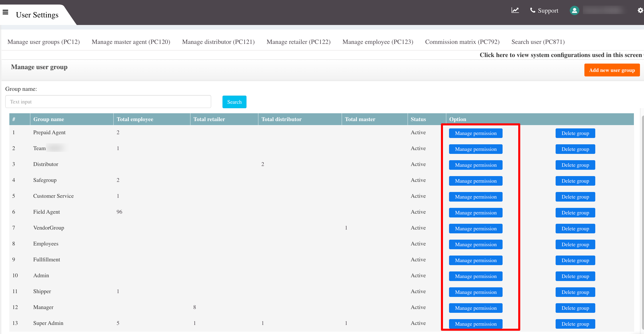Image resolution: width=644 pixels, height=334 pixels.
Task: Click the Search button
Action: (234, 102)
